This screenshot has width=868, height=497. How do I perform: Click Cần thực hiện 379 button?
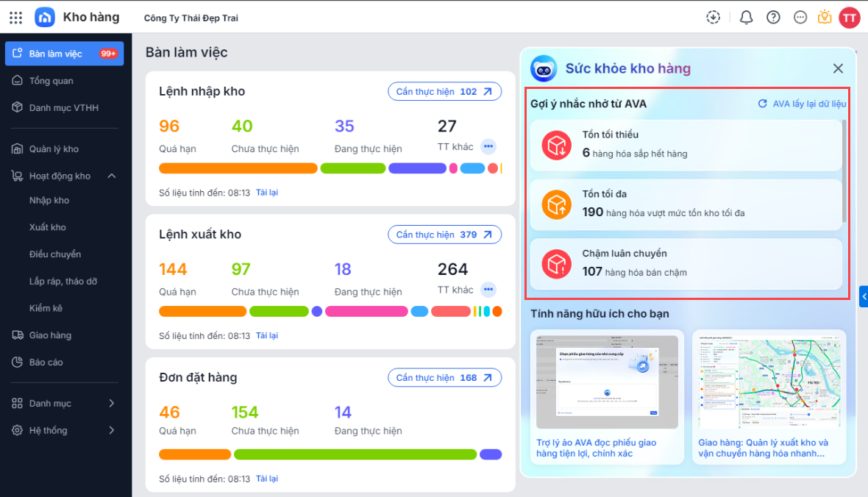[444, 235]
